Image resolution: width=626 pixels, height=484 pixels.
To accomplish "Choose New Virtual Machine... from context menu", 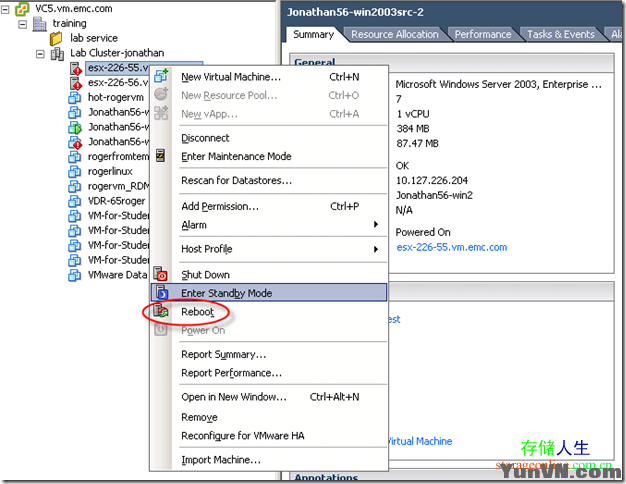I will (x=269, y=77).
